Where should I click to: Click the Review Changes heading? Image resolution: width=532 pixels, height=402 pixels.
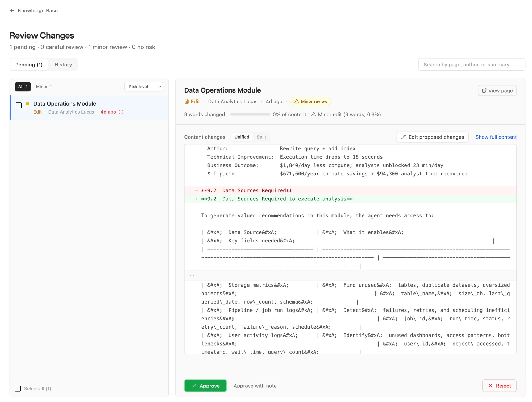(42, 35)
